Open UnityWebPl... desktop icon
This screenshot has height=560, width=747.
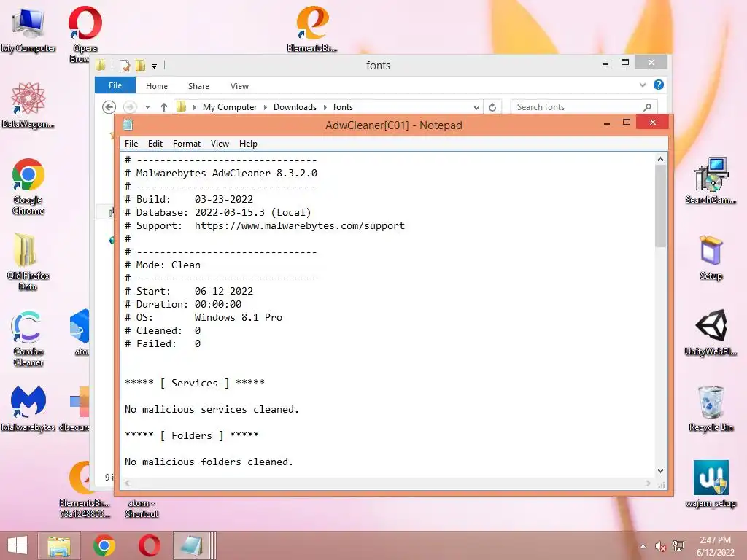711,332
